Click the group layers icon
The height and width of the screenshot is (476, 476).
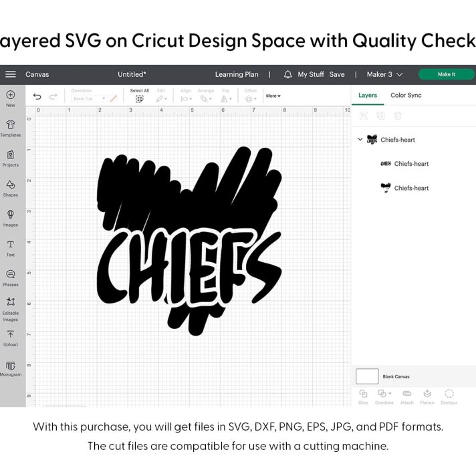[x=364, y=116]
